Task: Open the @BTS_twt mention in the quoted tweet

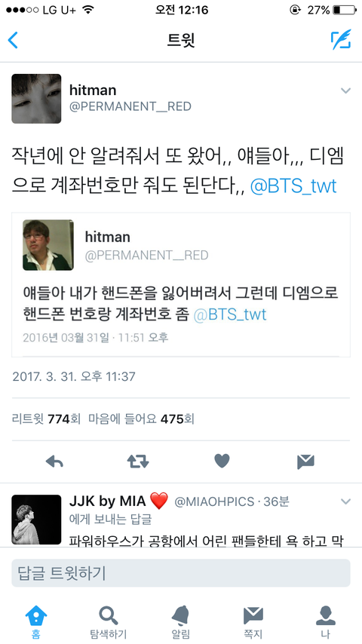Action: pyautogui.click(x=230, y=314)
